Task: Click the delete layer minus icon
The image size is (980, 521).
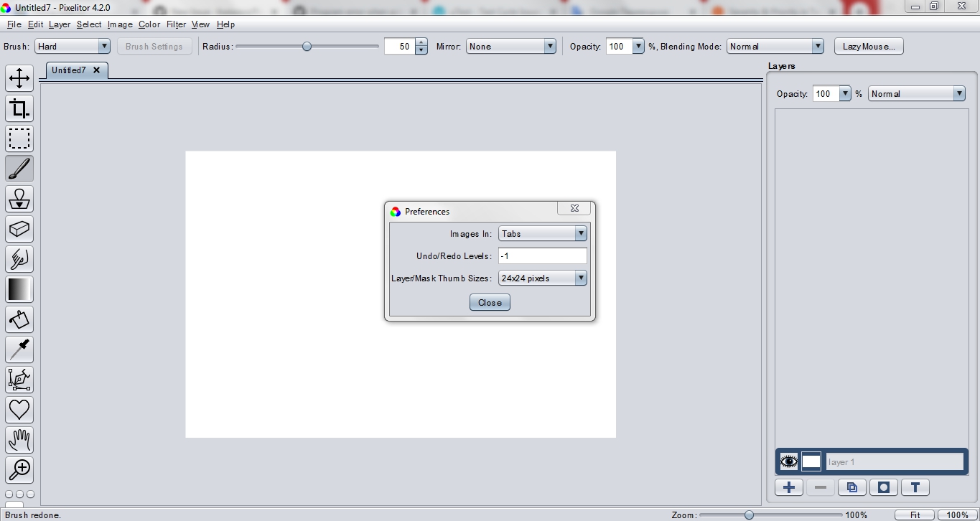Action: [x=821, y=487]
